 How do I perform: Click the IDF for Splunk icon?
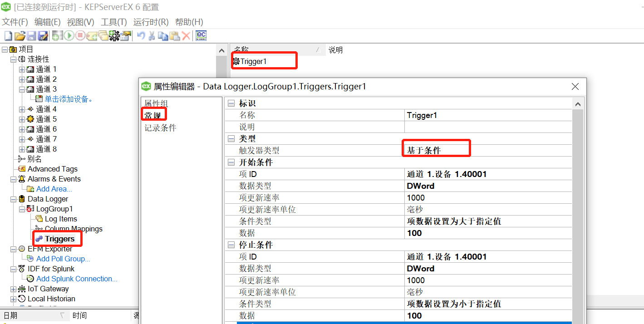[x=22, y=269]
